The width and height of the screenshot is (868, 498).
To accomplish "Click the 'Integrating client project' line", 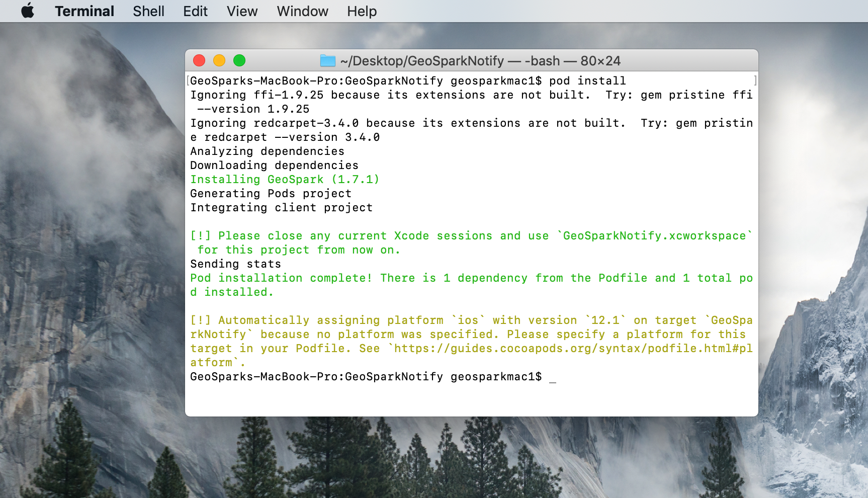I will 282,208.
